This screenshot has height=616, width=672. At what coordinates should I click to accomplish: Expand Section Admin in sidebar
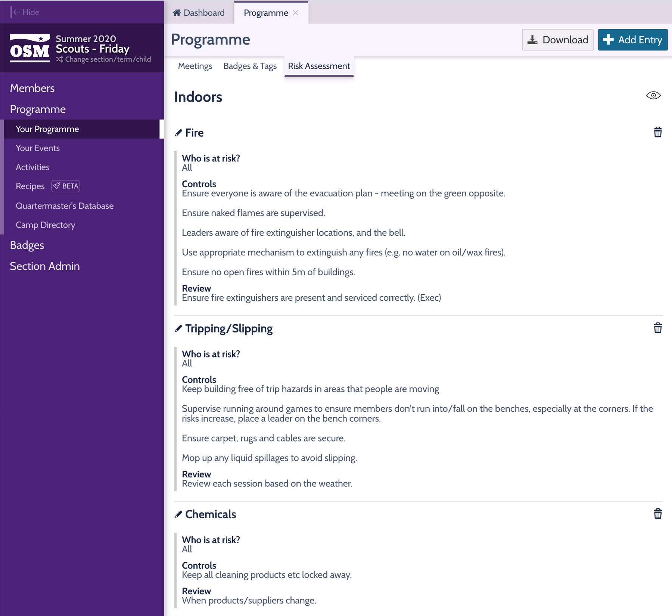click(45, 266)
